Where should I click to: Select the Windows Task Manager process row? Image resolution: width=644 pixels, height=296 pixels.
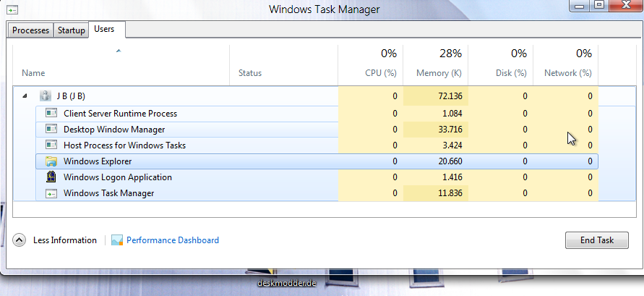pos(317,193)
